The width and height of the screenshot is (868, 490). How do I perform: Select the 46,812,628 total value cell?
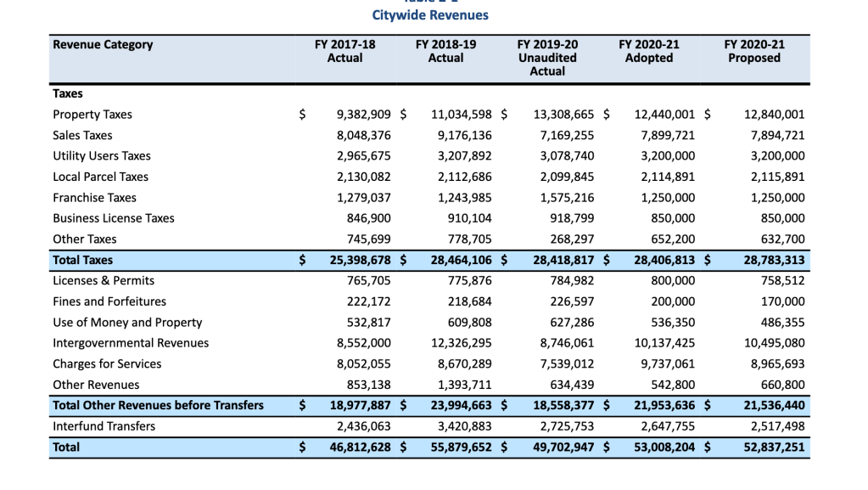pyautogui.click(x=360, y=447)
